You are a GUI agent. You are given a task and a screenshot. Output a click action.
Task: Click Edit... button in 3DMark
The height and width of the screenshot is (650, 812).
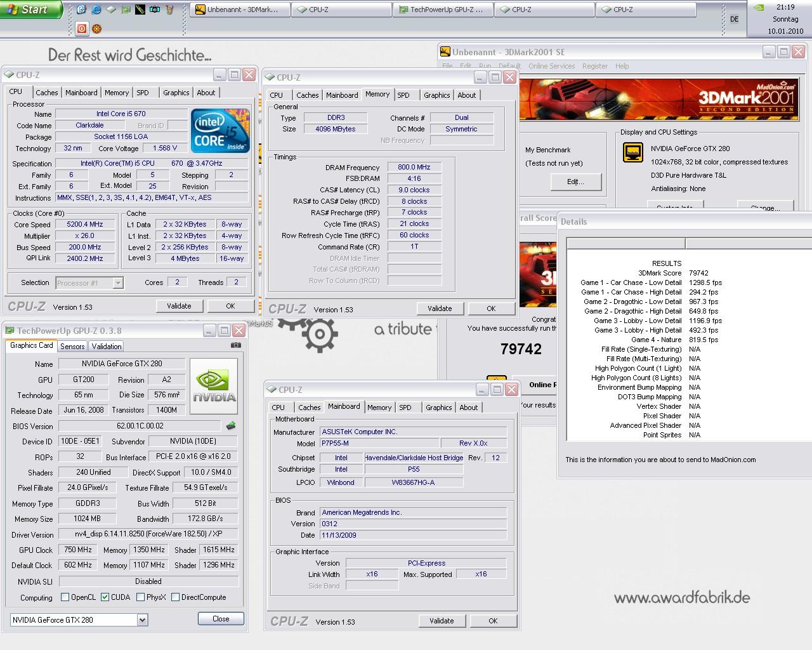point(575,182)
